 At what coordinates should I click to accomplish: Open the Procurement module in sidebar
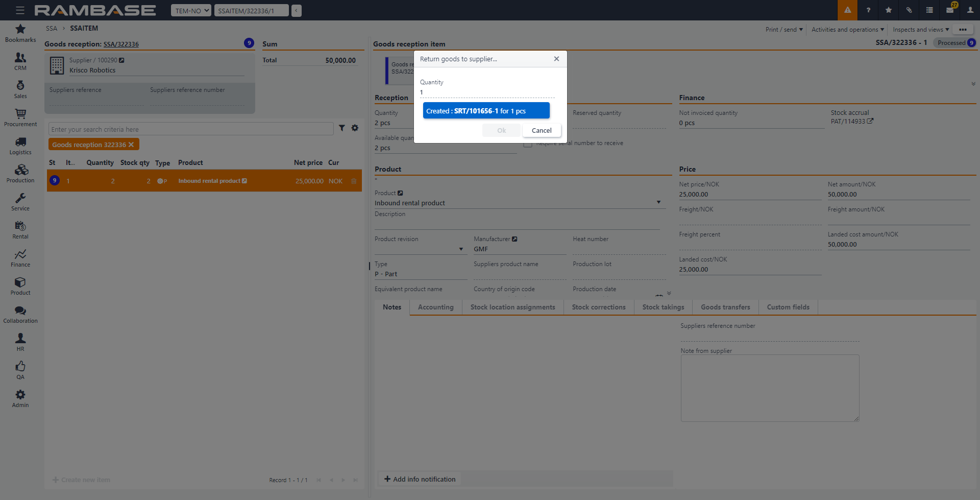tap(20, 117)
